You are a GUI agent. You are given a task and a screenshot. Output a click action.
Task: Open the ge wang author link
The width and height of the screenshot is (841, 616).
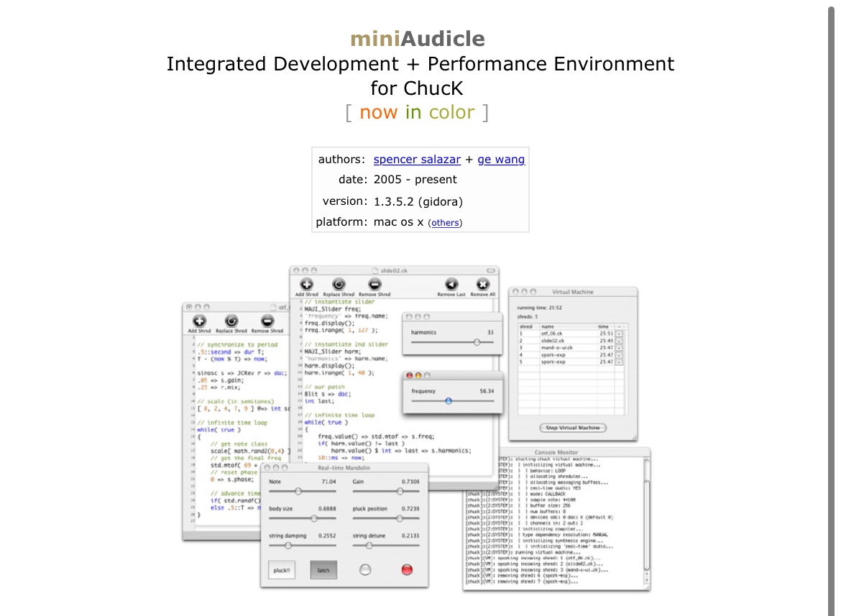[x=501, y=160]
